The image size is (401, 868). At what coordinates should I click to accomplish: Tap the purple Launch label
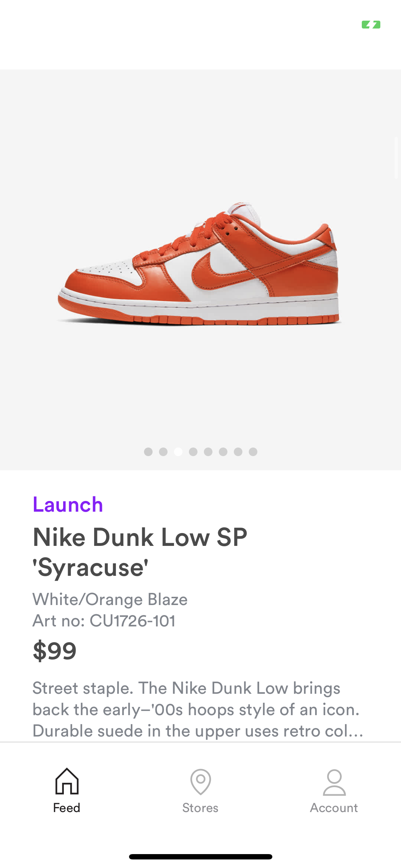click(x=68, y=505)
